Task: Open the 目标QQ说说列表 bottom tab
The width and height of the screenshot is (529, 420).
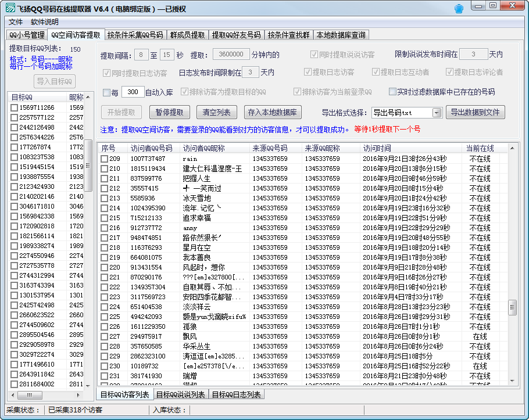Action: pos(180,394)
